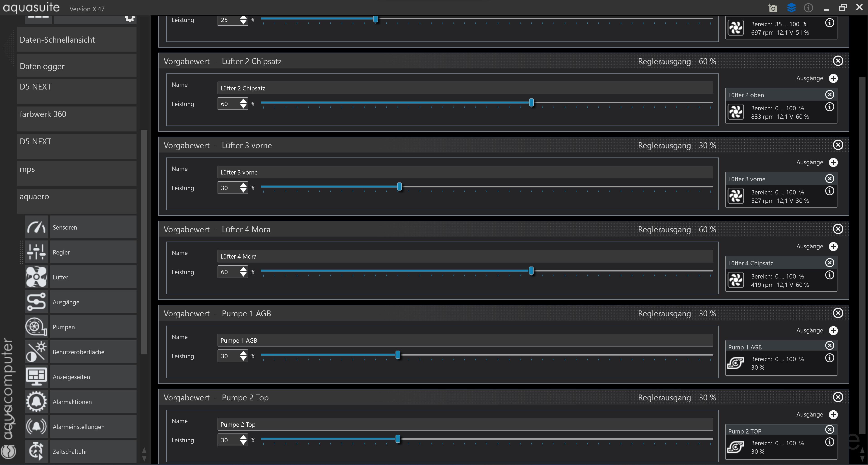The height and width of the screenshot is (465, 868).
Task: Show info for Lüfter 3 vorne output
Action: 830,191
